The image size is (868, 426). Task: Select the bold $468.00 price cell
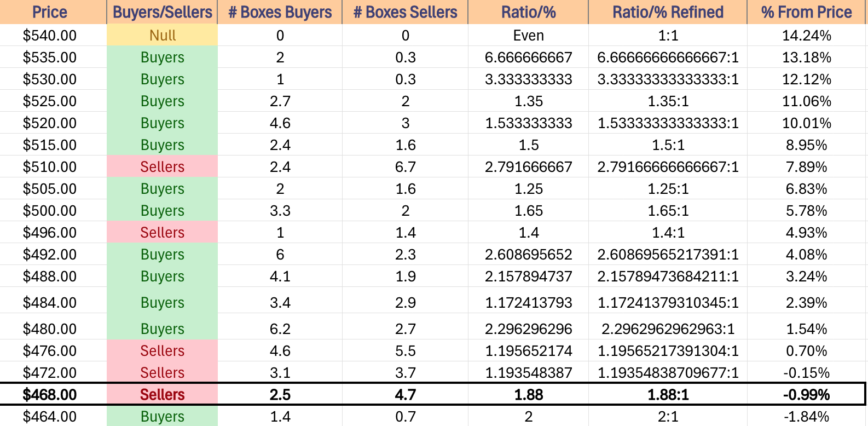point(53,395)
